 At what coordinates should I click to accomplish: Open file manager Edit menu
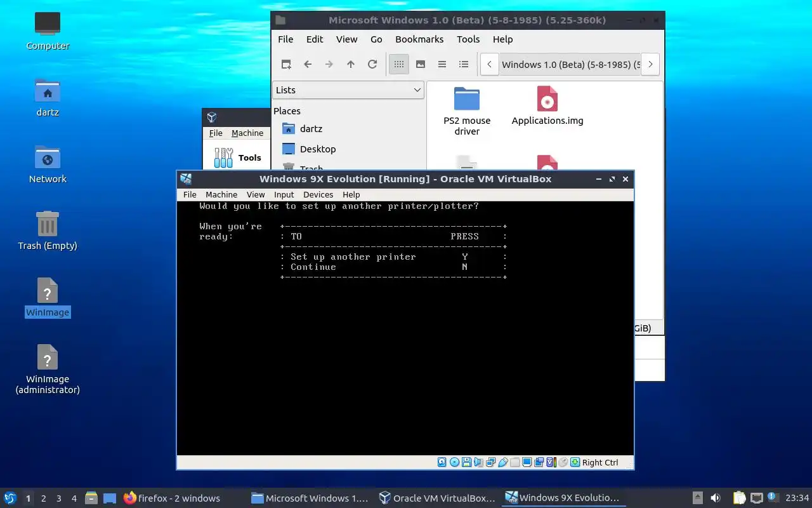pyautogui.click(x=315, y=39)
